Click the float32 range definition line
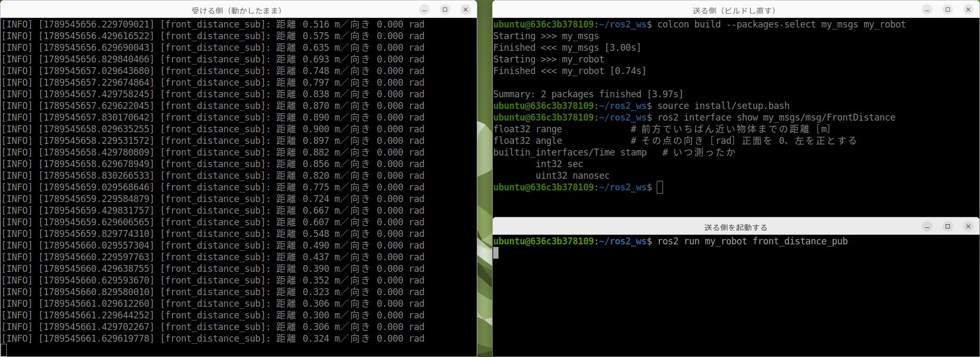980x357 pixels. (662, 129)
